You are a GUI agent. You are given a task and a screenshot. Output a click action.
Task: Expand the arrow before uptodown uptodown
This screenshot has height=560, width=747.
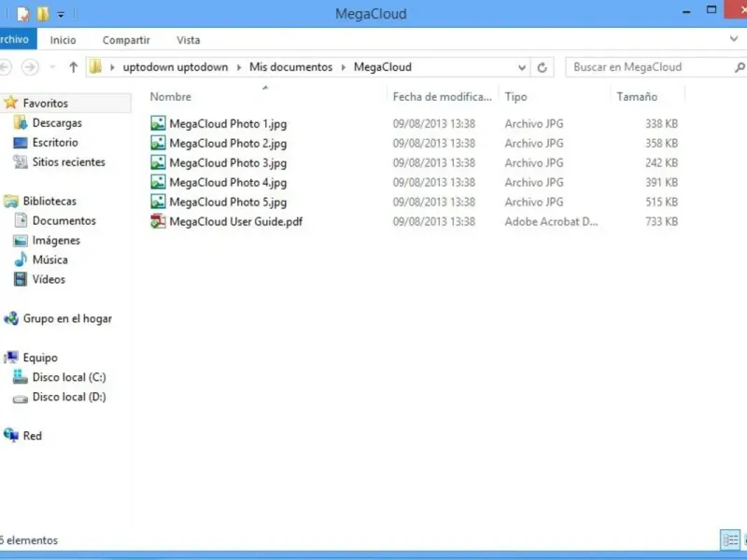pos(112,67)
